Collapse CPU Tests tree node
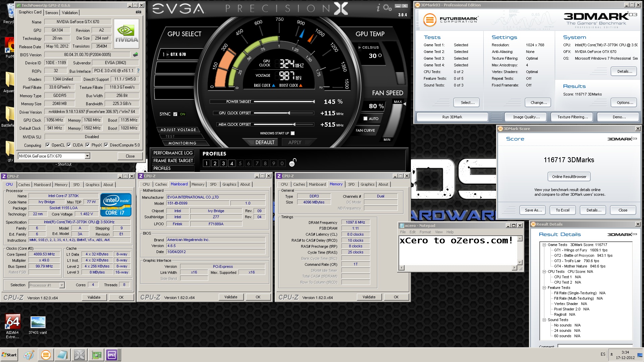 544,272
